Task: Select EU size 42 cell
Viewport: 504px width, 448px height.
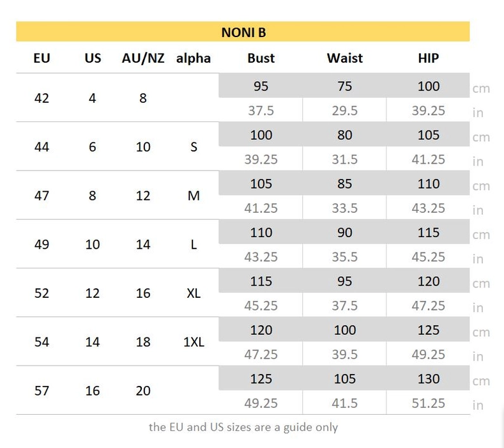Action: click(x=42, y=98)
